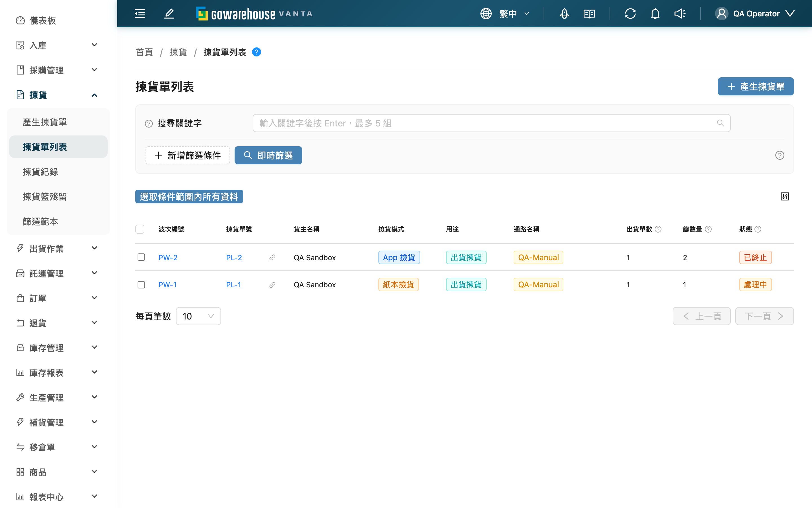Click the 上一頁 pagination button

(701, 316)
